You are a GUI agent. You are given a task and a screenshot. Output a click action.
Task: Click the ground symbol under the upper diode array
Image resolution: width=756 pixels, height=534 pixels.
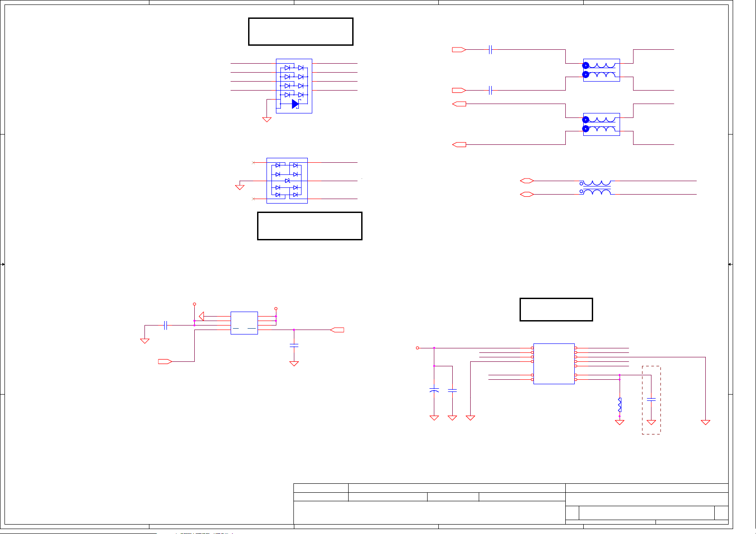click(267, 119)
